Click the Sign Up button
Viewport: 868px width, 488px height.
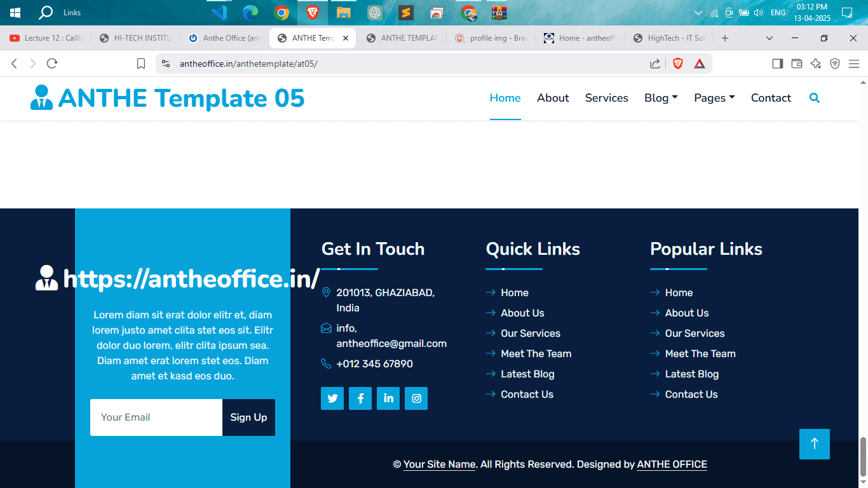(x=248, y=417)
